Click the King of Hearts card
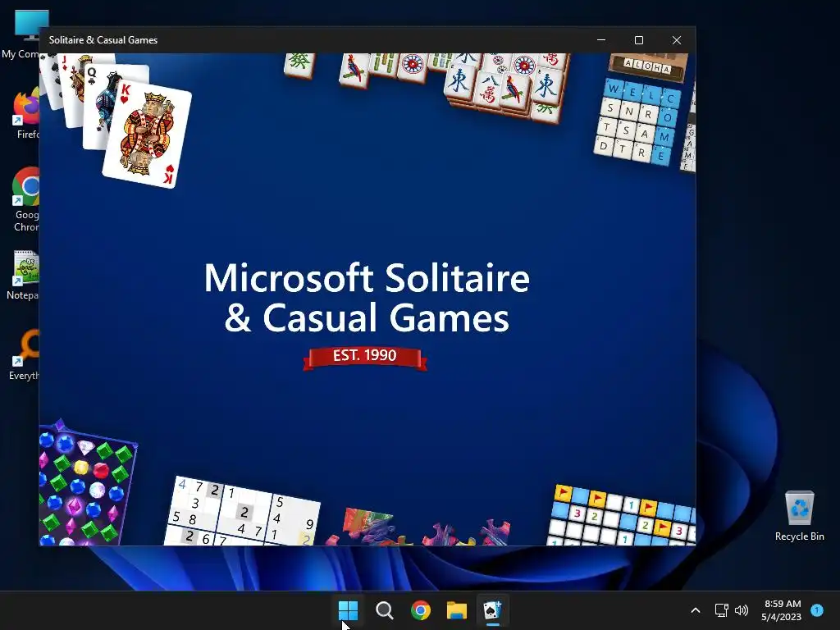The image size is (840, 630). (x=147, y=134)
